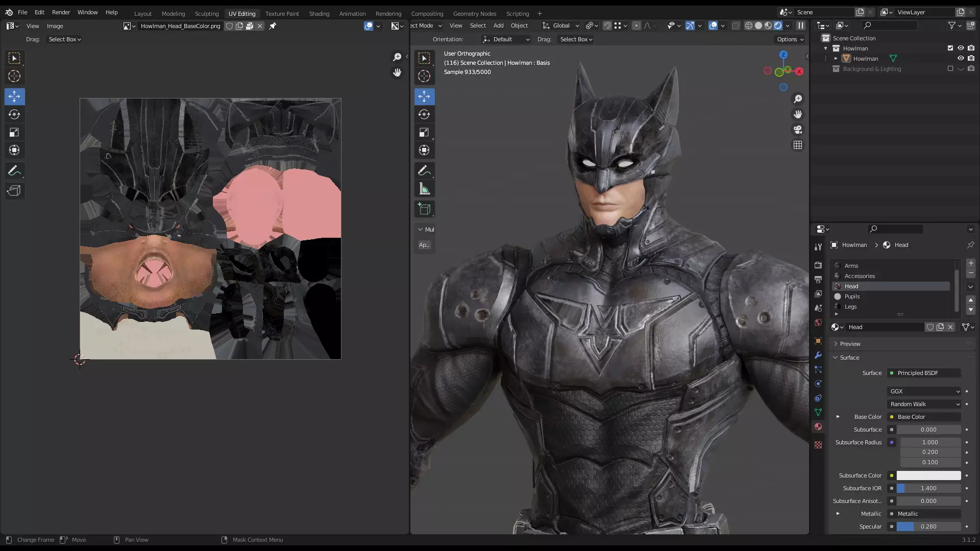Hide the Howlman object with its eye icon

[961, 59]
